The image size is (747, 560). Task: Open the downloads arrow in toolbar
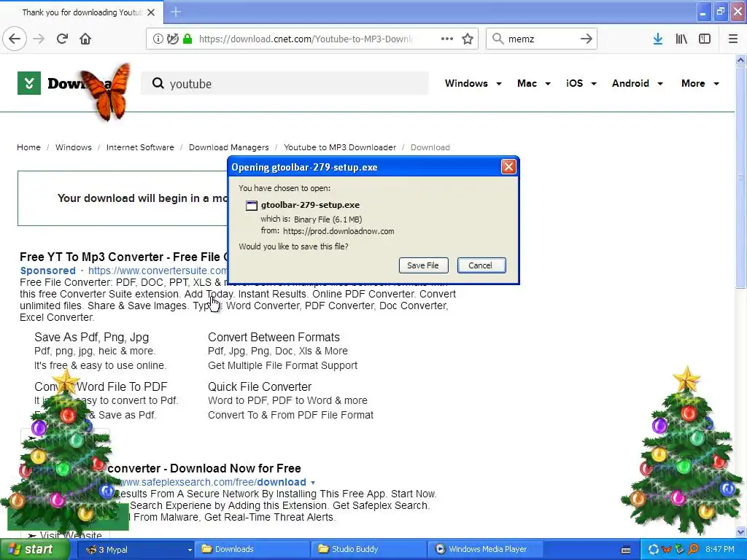658,39
